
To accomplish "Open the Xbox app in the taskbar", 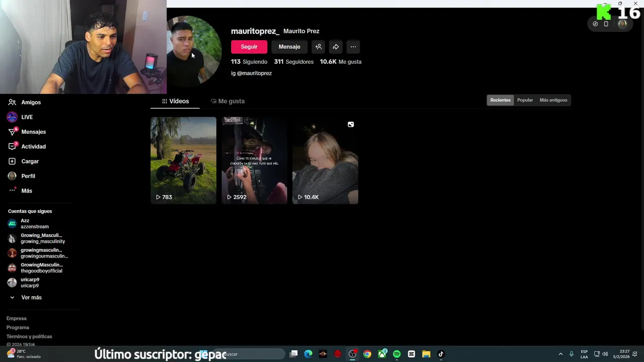I will click(382, 354).
